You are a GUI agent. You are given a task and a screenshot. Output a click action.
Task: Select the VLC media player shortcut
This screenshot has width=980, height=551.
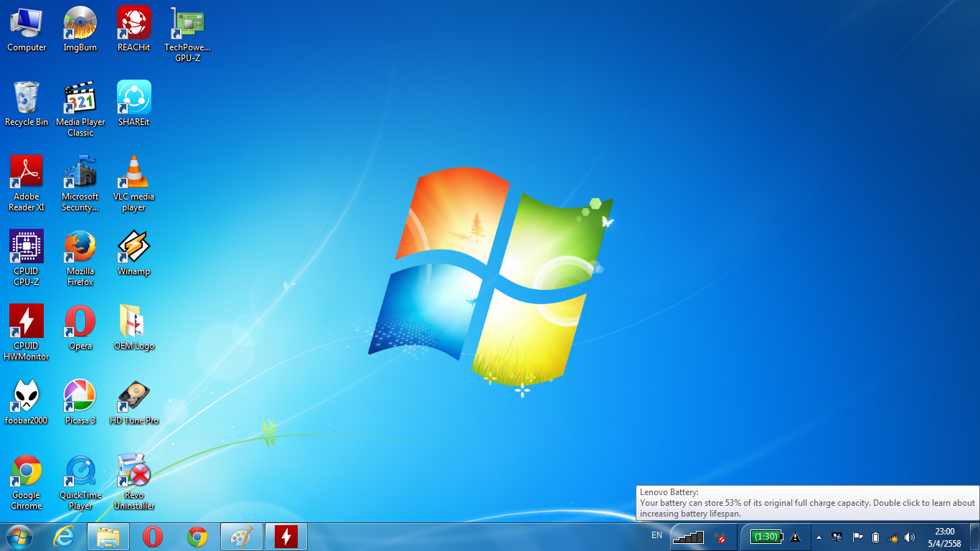pyautogui.click(x=134, y=184)
